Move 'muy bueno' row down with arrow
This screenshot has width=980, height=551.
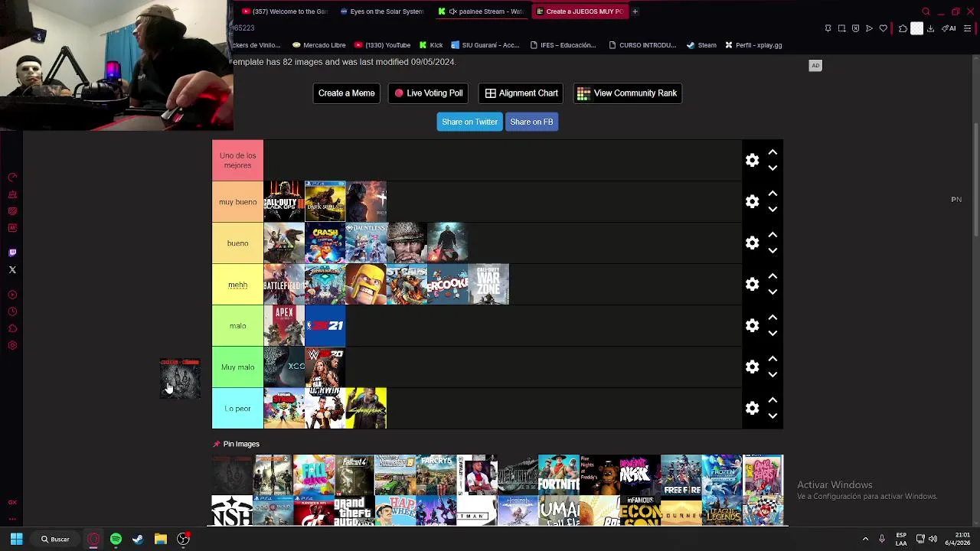pos(773,209)
